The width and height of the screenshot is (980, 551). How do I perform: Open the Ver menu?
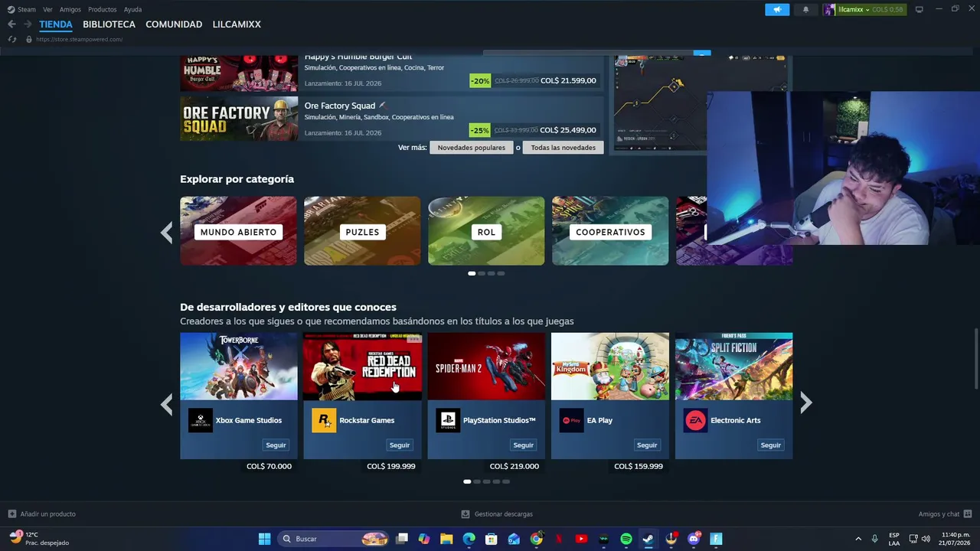click(47, 10)
